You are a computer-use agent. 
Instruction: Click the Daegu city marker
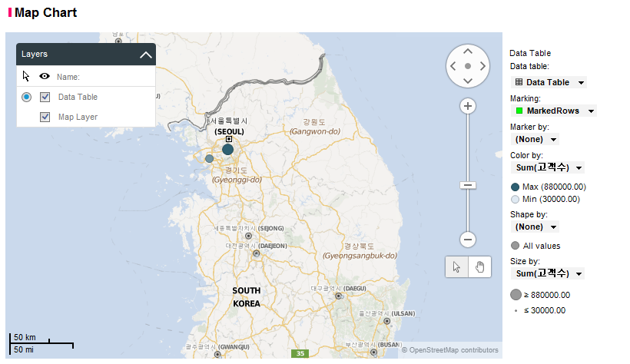339,296
